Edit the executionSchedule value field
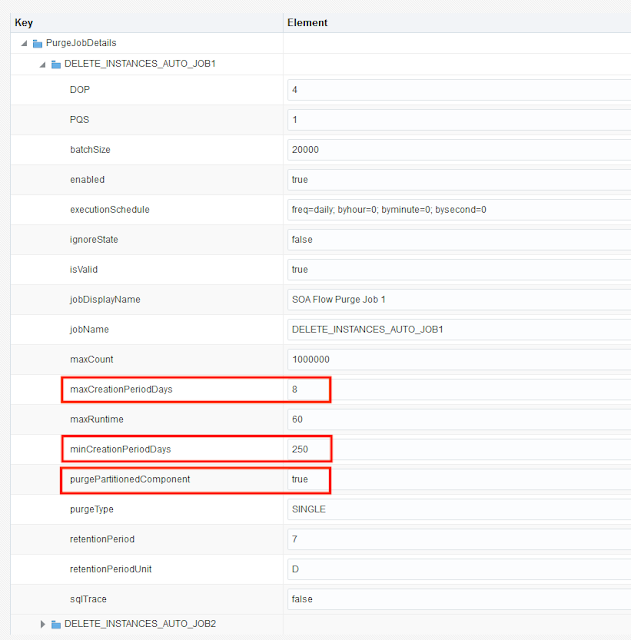 (x=459, y=210)
